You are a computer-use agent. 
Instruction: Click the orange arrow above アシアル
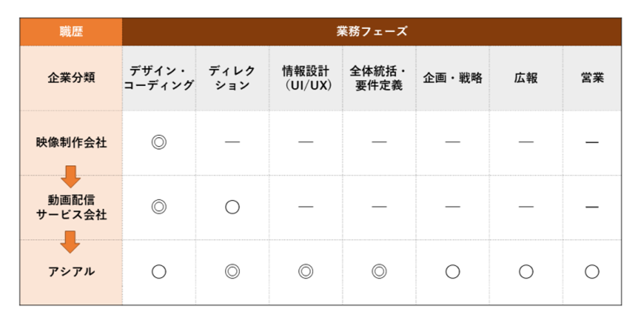coord(71,242)
